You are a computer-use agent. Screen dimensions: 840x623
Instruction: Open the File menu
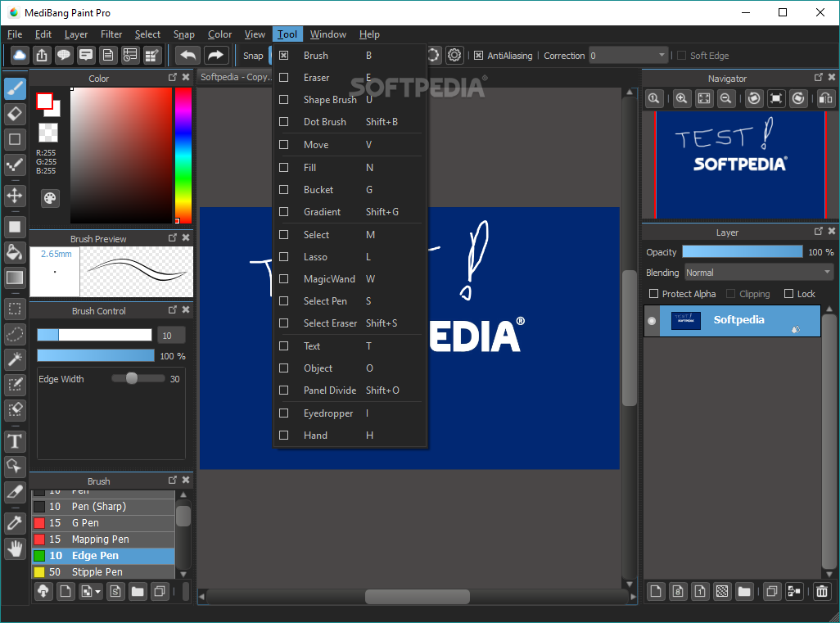point(15,34)
